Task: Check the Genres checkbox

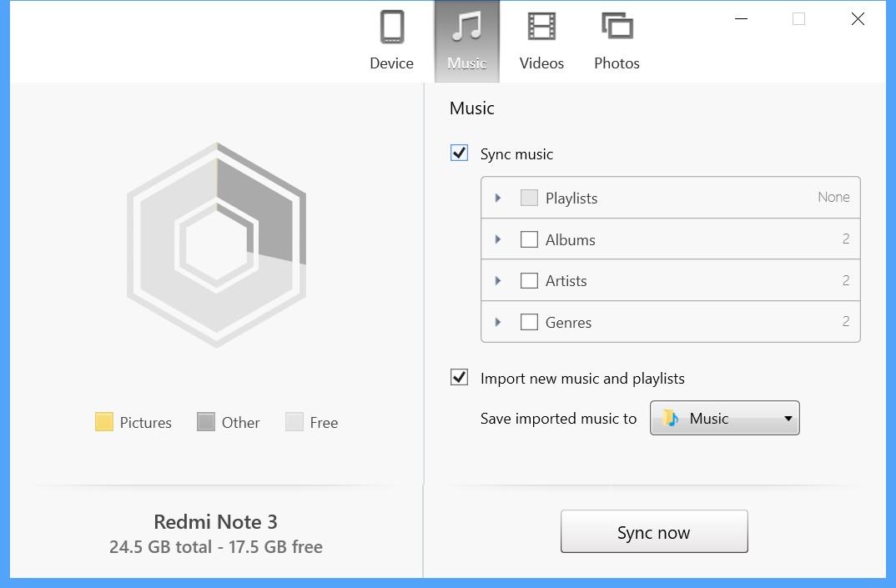Action: 529,322
